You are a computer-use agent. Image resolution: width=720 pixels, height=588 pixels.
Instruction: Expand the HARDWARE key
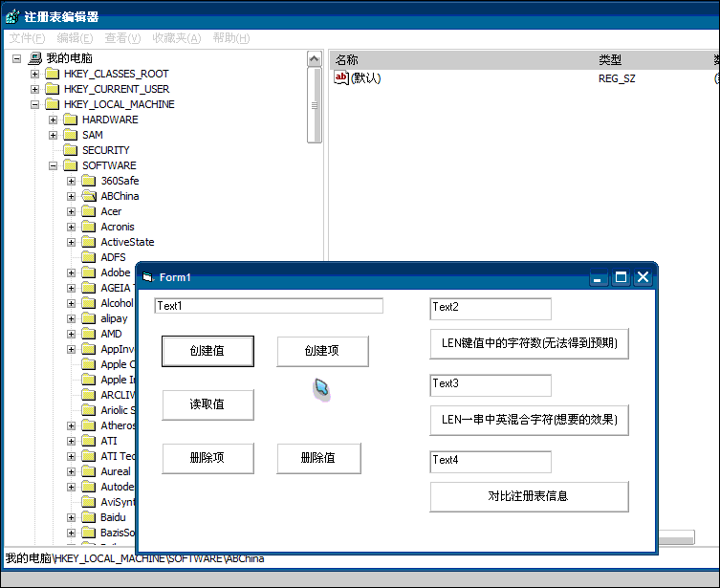point(53,120)
